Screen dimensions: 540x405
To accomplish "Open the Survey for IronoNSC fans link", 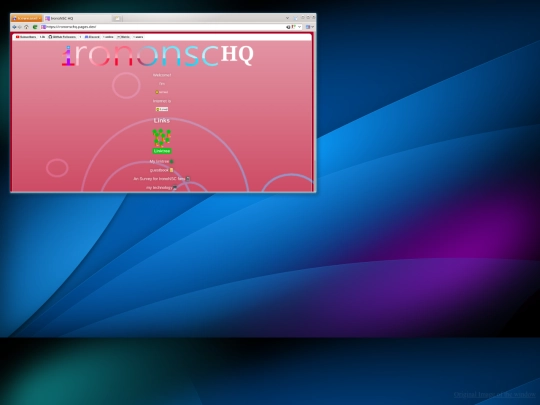I will coord(162,179).
